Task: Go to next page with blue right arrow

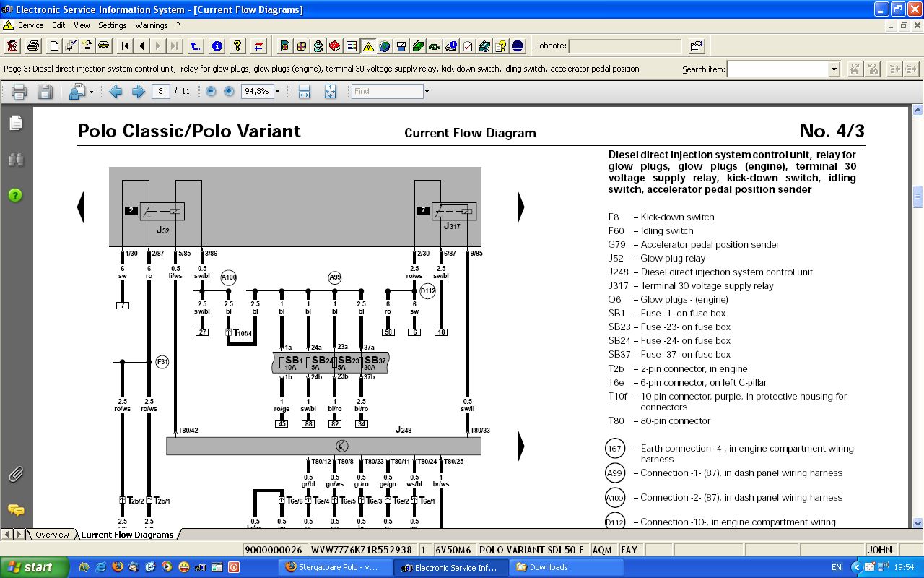Action: pos(138,92)
